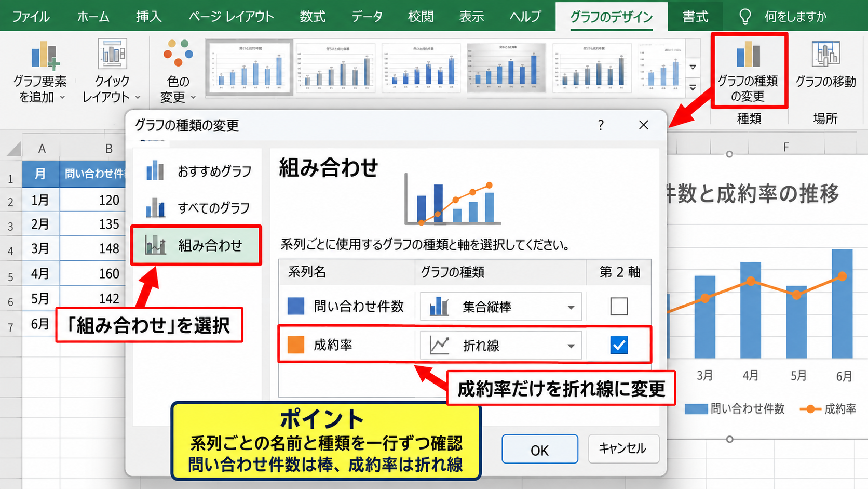The height and width of the screenshot is (489, 868).
Task: Click the 折れ線 chart type icon
Action: coord(439,345)
